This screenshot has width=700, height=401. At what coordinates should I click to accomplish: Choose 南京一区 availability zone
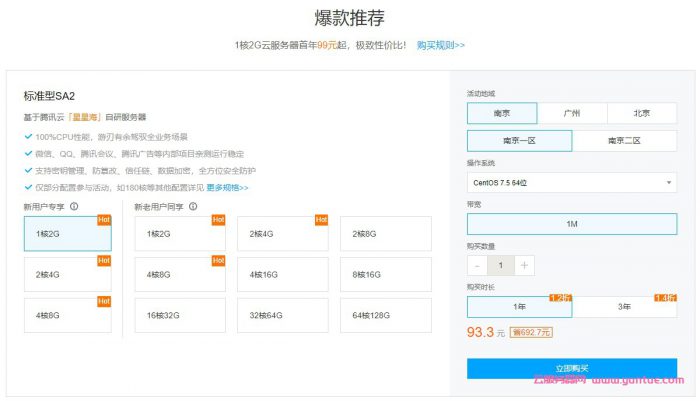pos(519,141)
